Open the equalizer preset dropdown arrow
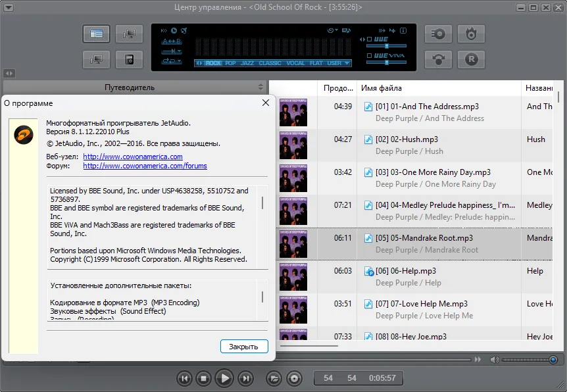 point(347,63)
